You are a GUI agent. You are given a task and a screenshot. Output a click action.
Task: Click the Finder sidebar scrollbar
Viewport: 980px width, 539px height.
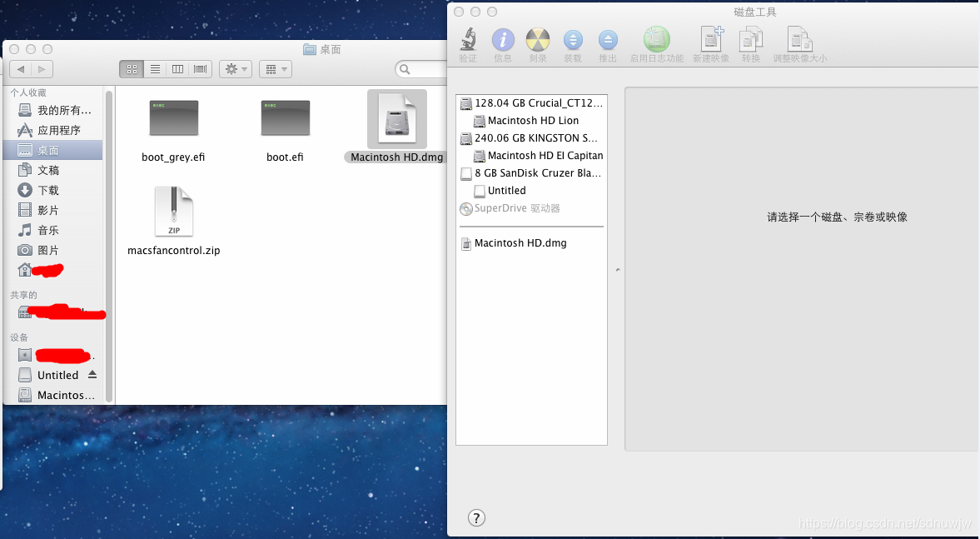click(109, 246)
